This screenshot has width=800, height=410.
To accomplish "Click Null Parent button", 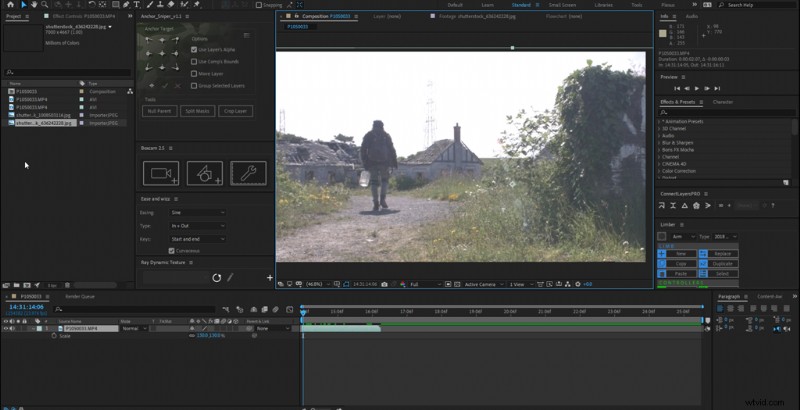I will tap(160, 111).
